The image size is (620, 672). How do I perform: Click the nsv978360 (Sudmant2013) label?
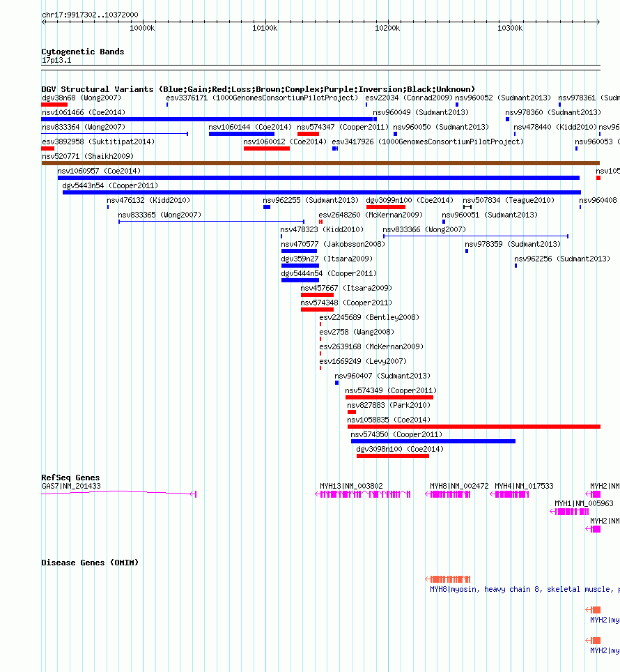coord(553,112)
